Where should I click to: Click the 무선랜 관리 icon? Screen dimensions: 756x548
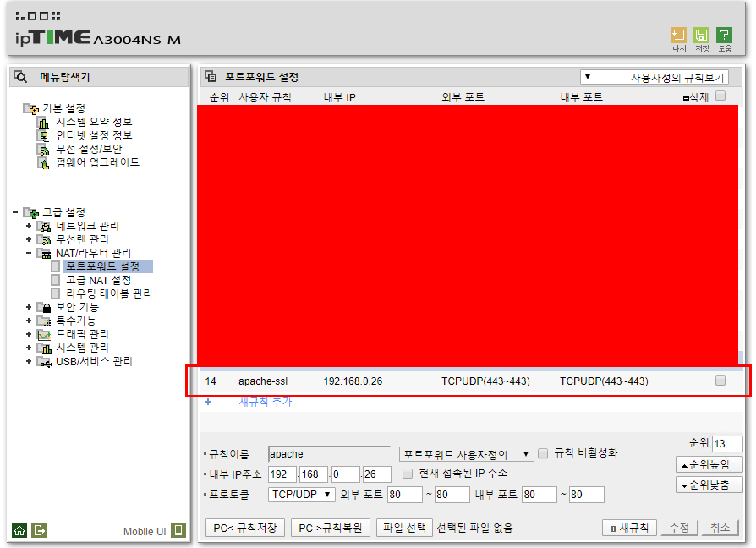(x=44, y=239)
